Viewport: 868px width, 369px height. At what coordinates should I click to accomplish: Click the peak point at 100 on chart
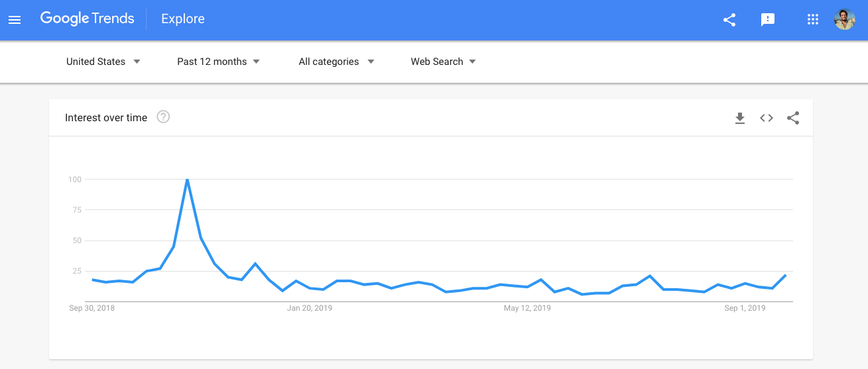coord(188,180)
